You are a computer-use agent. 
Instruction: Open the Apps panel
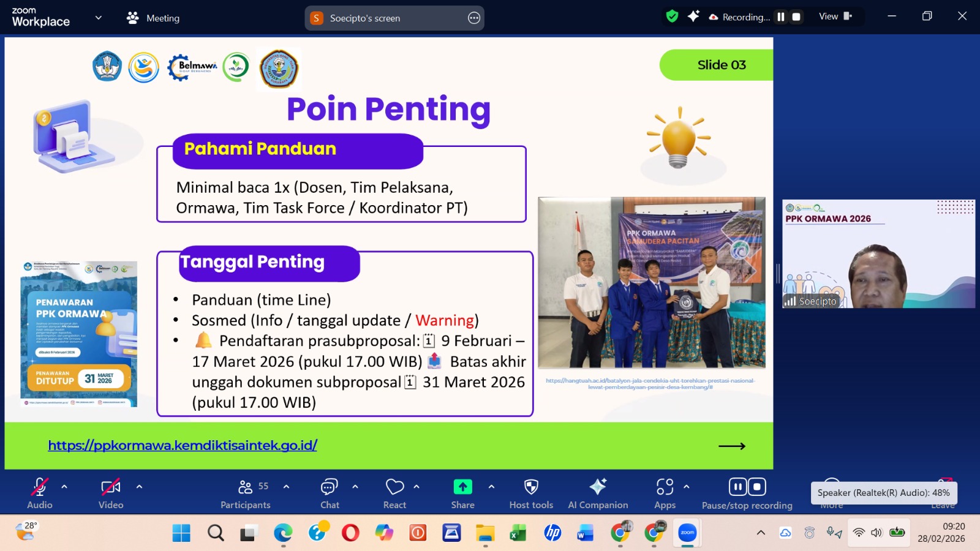(665, 487)
